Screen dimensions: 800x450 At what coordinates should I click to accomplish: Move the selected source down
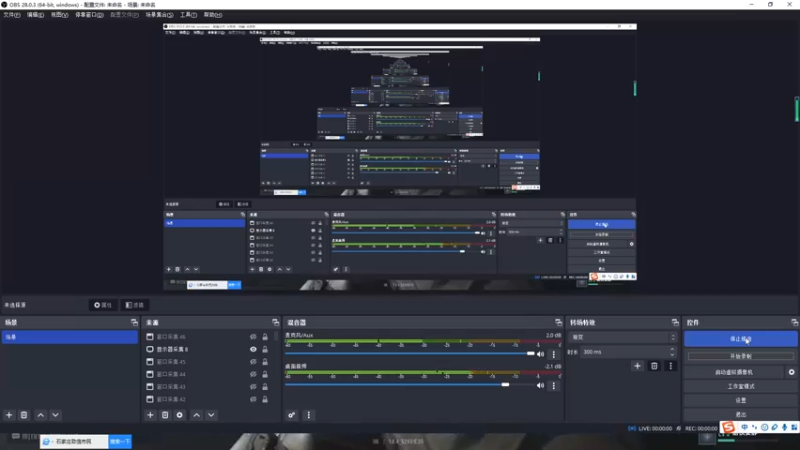[x=211, y=415]
